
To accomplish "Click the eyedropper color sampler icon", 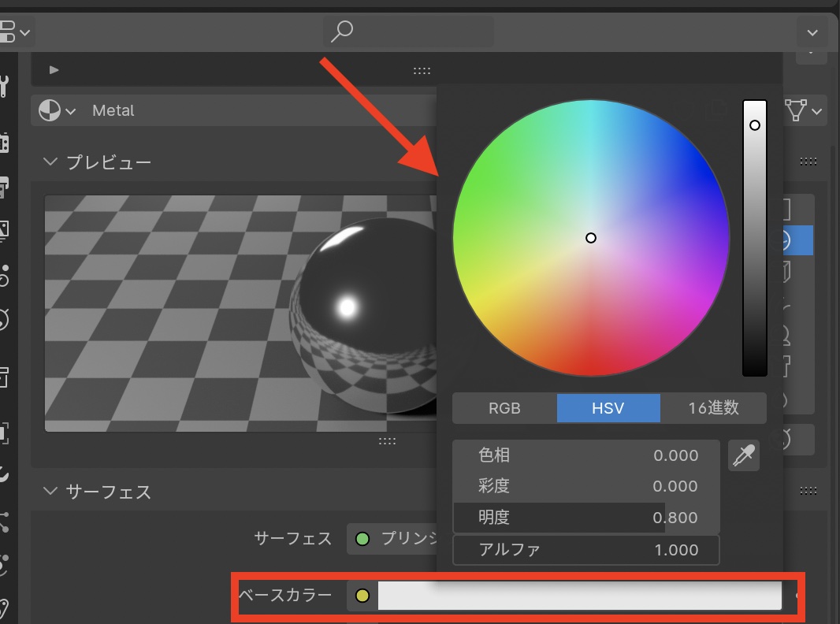I will tap(744, 455).
